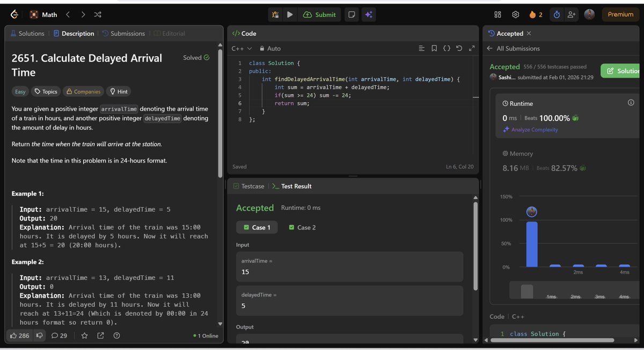Image resolution: width=644 pixels, height=350 pixels.
Task: Click the green Solution button
Action: point(621,71)
